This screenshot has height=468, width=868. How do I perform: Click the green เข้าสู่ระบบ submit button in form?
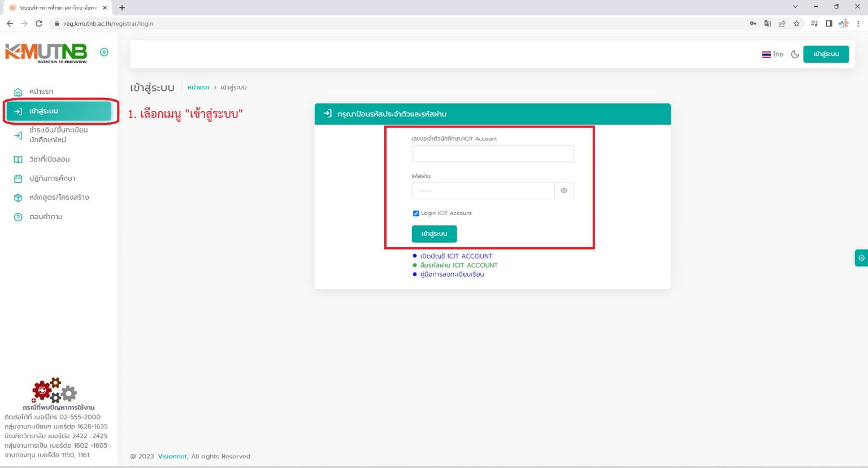click(434, 234)
